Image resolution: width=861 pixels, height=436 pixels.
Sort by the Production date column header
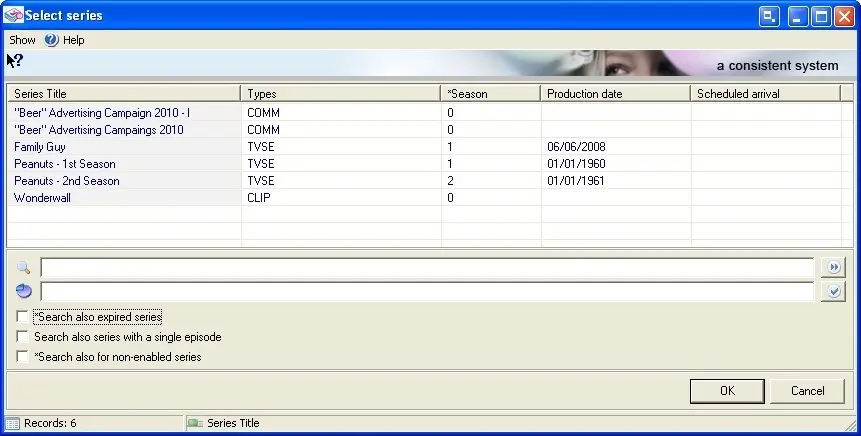point(615,94)
